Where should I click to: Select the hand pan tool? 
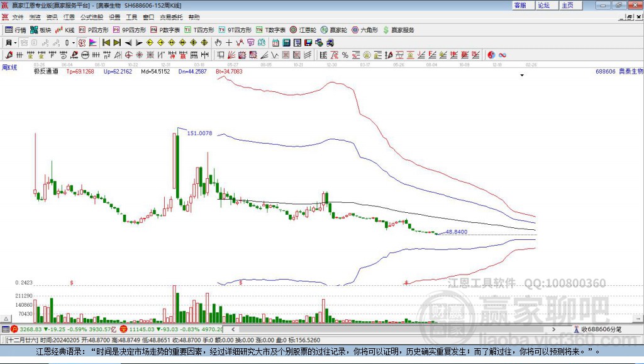[x=218, y=42]
